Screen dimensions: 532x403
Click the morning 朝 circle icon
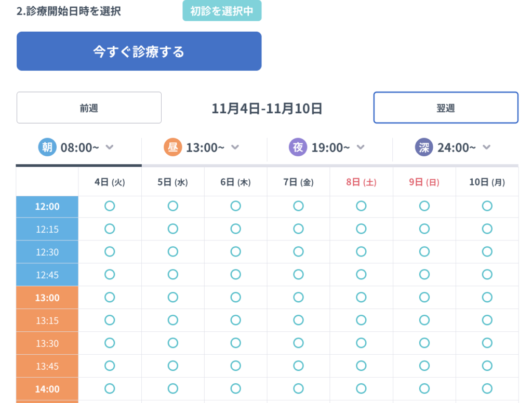tap(47, 147)
